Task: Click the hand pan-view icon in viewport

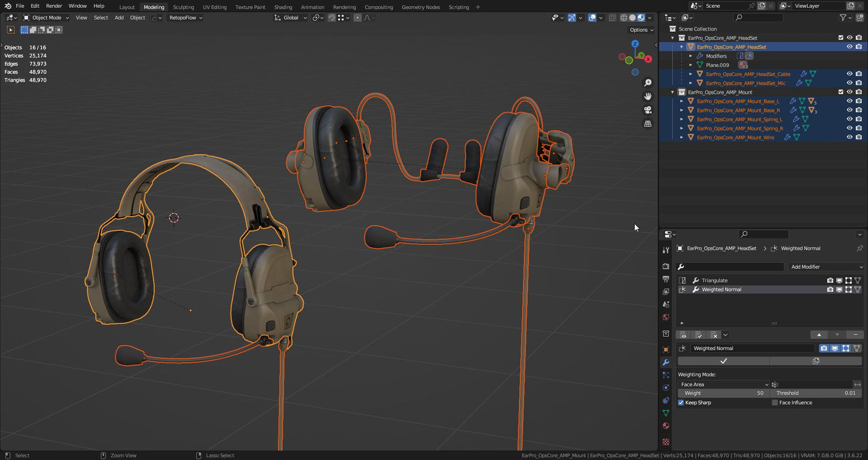Action: point(648,96)
